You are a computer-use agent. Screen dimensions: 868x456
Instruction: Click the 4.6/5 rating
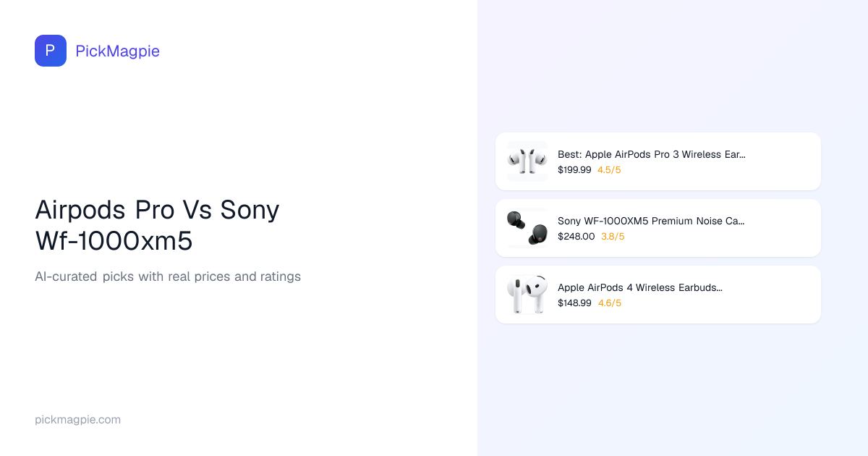(x=609, y=303)
